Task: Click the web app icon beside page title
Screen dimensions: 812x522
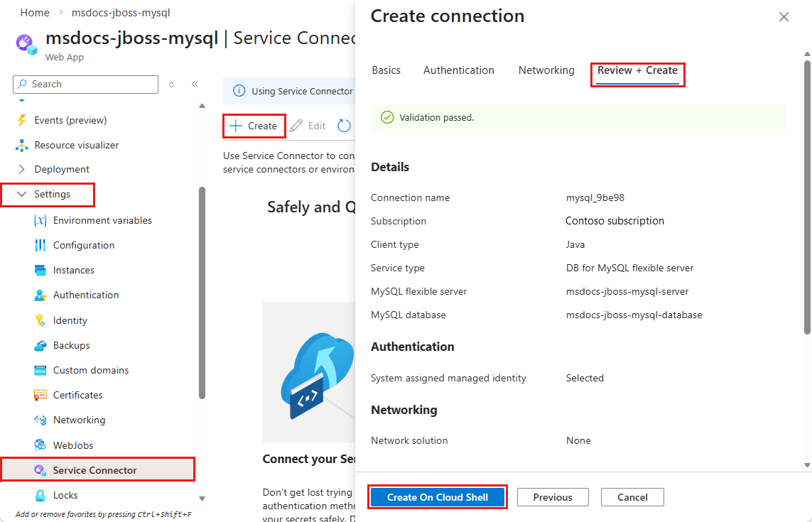Action: pyautogui.click(x=27, y=45)
